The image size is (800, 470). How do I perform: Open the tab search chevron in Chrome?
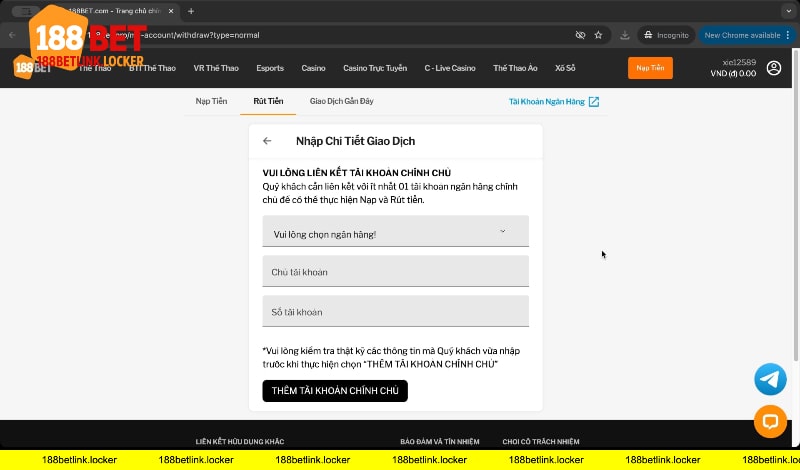point(787,10)
